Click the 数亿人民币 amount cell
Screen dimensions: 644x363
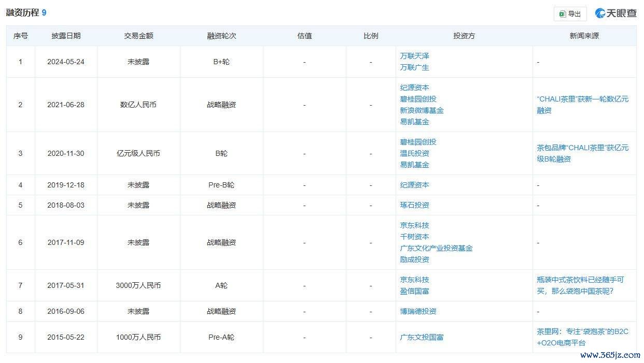click(138, 105)
